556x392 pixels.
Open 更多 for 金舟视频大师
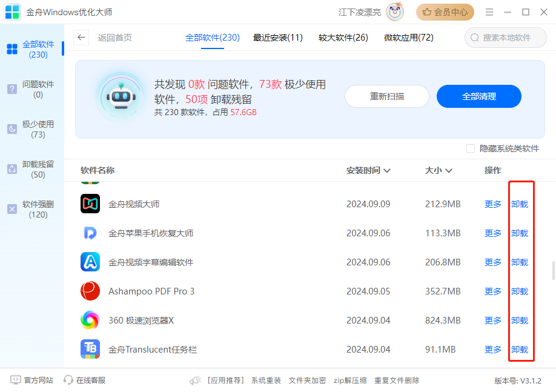tap(493, 204)
